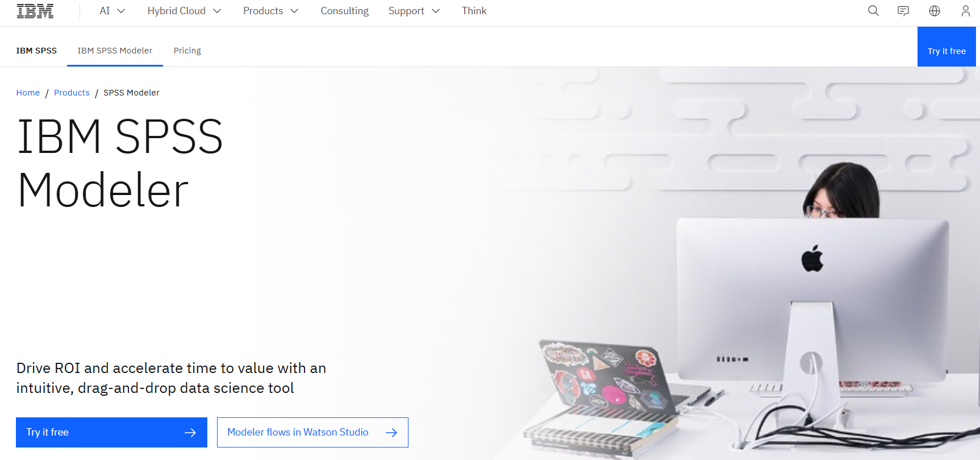Open the Products breadcrumb link
980x460 pixels.
72,93
